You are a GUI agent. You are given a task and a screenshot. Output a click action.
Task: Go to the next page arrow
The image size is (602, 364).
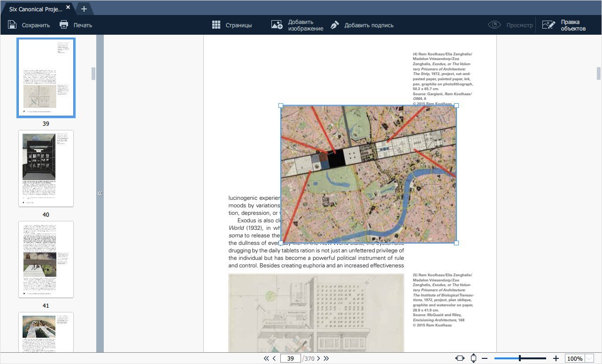[318, 358]
